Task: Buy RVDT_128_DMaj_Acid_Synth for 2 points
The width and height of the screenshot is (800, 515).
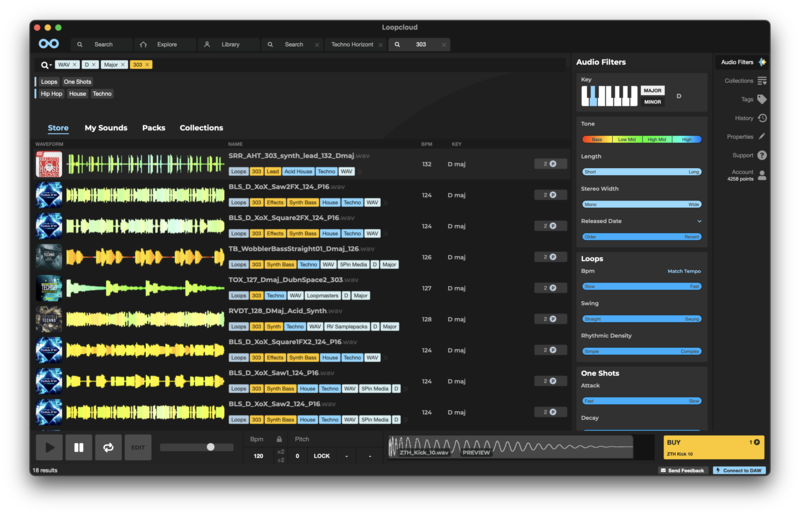Action: tap(550, 319)
